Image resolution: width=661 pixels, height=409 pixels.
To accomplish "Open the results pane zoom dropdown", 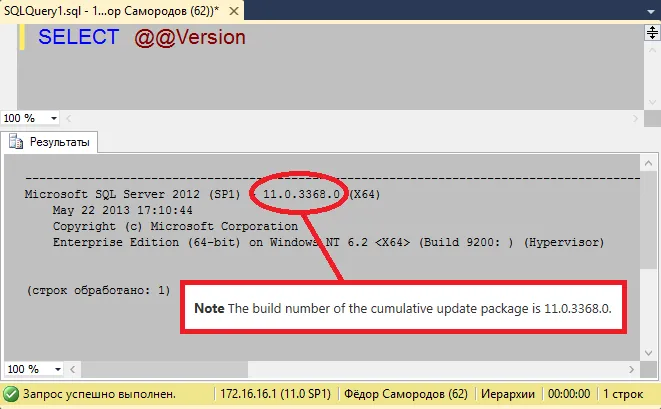I will tap(58, 369).
